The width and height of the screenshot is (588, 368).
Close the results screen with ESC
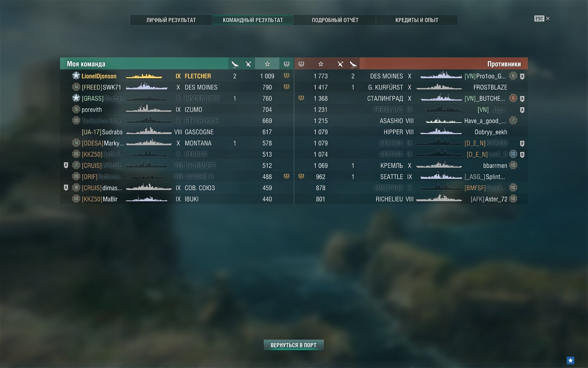click(x=542, y=19)
